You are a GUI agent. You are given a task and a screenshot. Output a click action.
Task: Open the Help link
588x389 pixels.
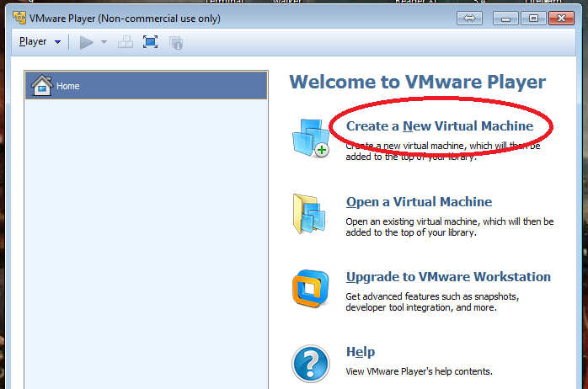click(361, 352)
